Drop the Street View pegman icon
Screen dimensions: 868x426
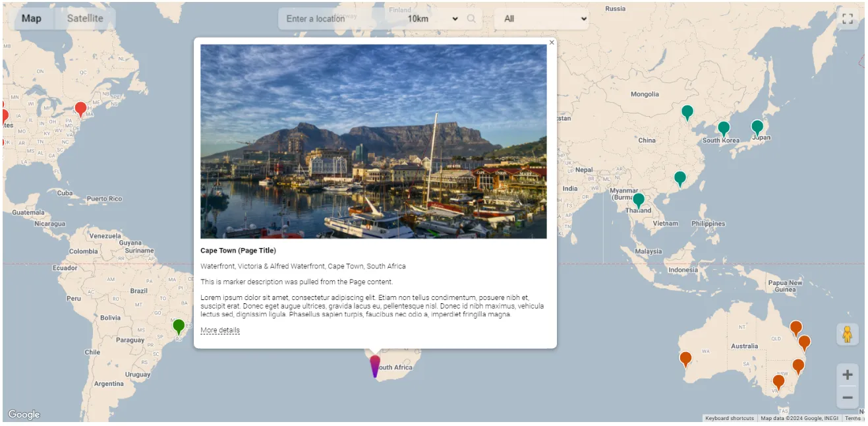point(847,334)
